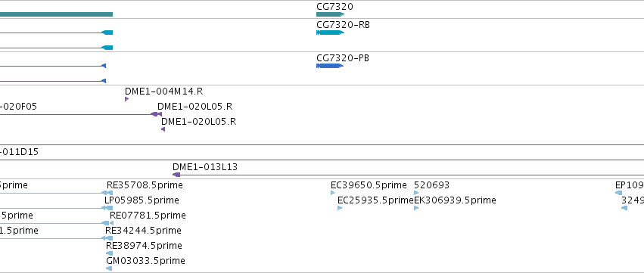Screen dimensions: 644x273
Task: Select the CG7320 gene arrow glyph
Action: [x=330, y=14]
